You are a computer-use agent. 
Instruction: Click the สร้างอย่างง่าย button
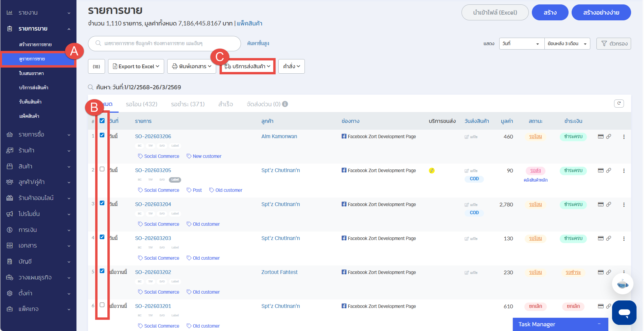coord(601,13)
